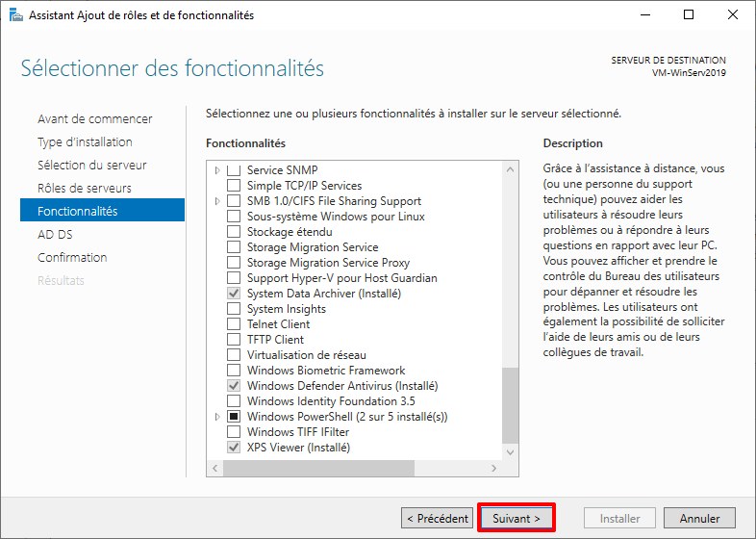Viewport: 756px width, 539px height.
Task: Go to the AD DS step
Action: click(55, 234)
